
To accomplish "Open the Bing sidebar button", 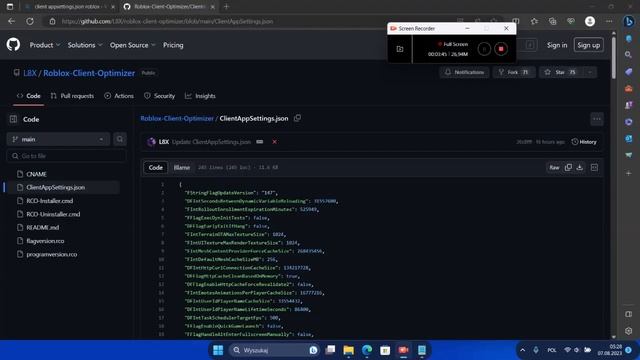I will [629, 21].
